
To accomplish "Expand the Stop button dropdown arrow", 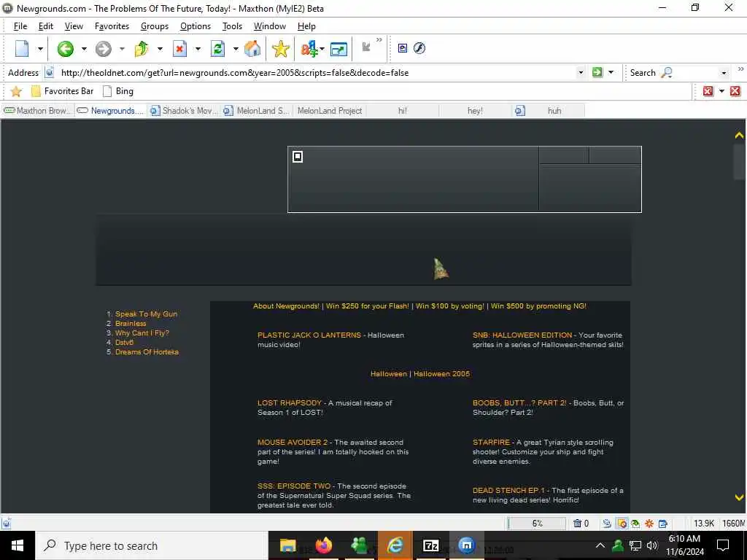I will coord(198,49).
